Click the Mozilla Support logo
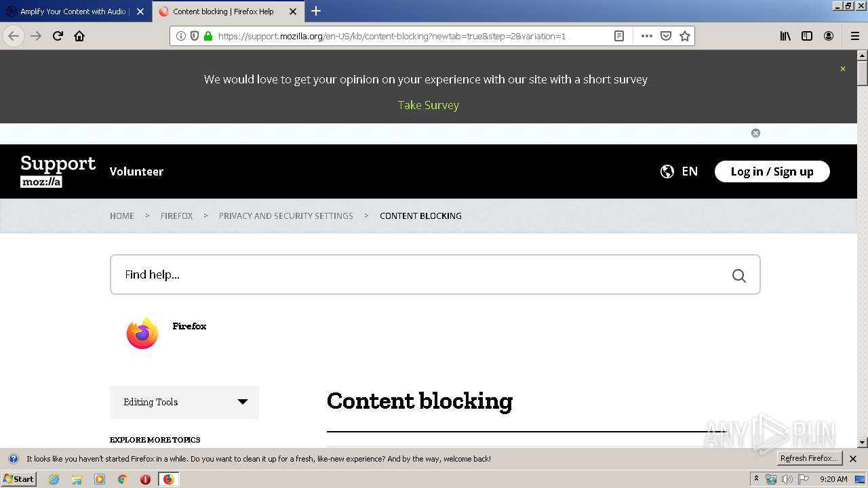868x488 pixels. coord(58,171)
